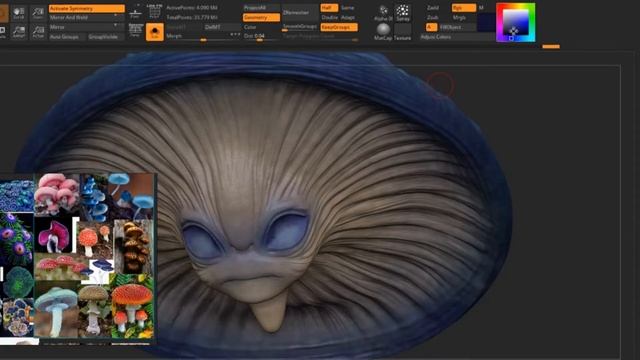Adjust the Morph slider
640x360 pixels.
[203, 37]
